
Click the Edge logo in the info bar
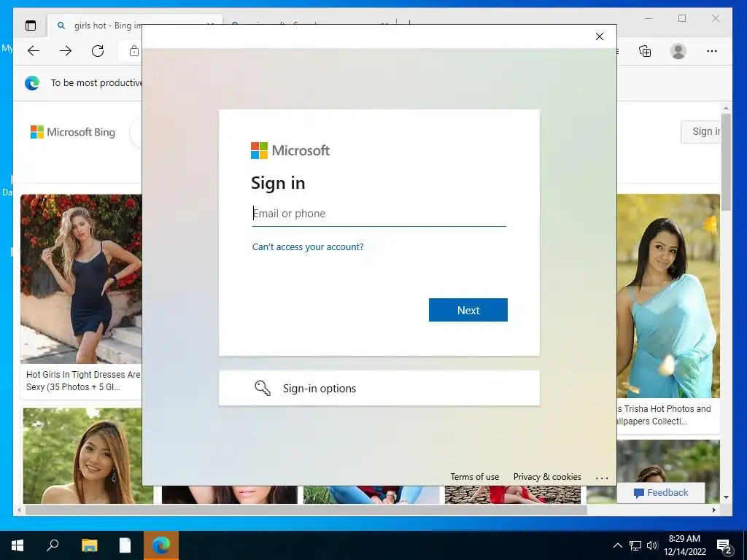pos(32,83)
